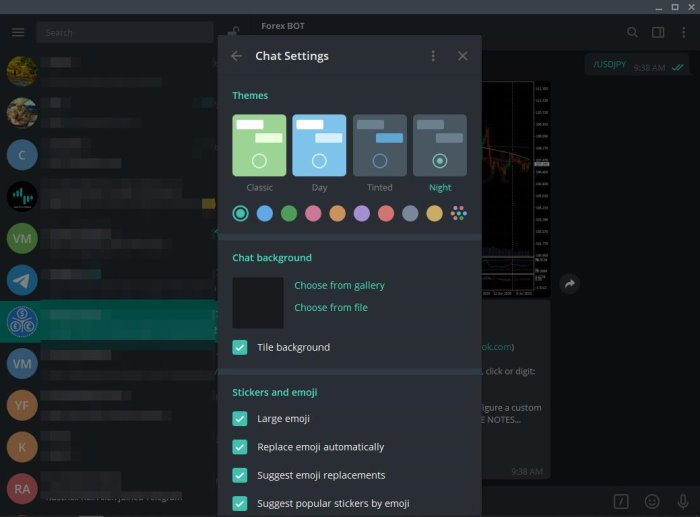Open Telegram logo avatar chat
This screenshot has width=700, height=517.
click(x=22, y=280)
